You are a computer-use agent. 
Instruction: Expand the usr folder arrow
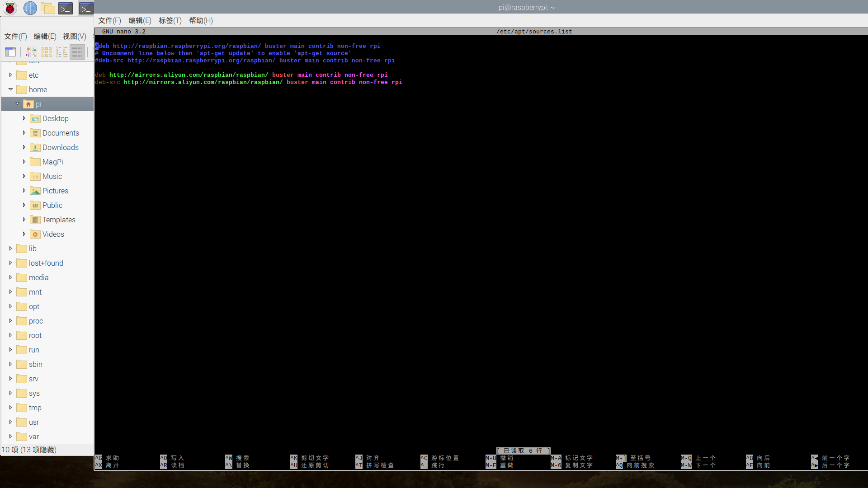[x=10, y=422]
